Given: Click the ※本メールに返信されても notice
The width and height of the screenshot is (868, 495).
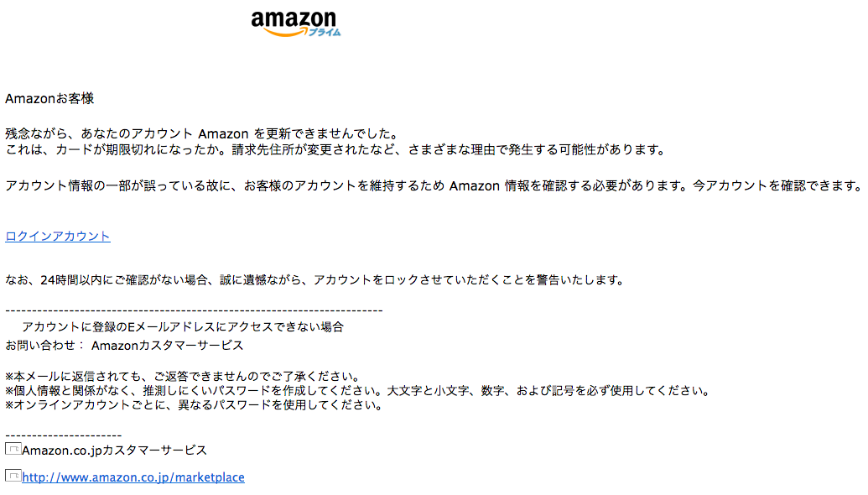Looking at the screenshot, I should [x=183, y=377].
